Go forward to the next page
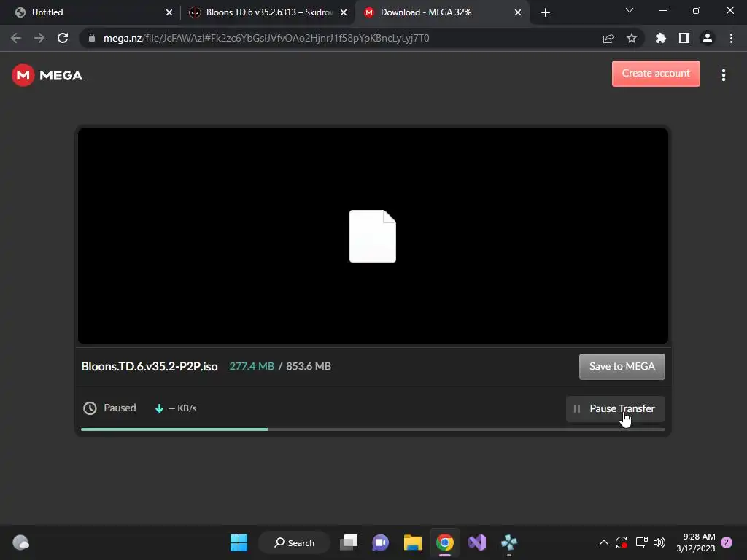Screen dimensions: 747x560 pos(39,38)
